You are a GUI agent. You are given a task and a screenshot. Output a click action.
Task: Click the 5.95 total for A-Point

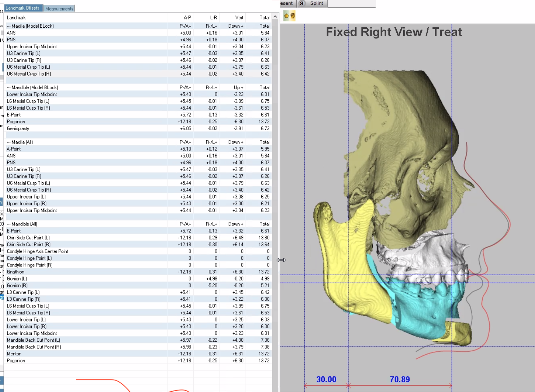point(265,149)
